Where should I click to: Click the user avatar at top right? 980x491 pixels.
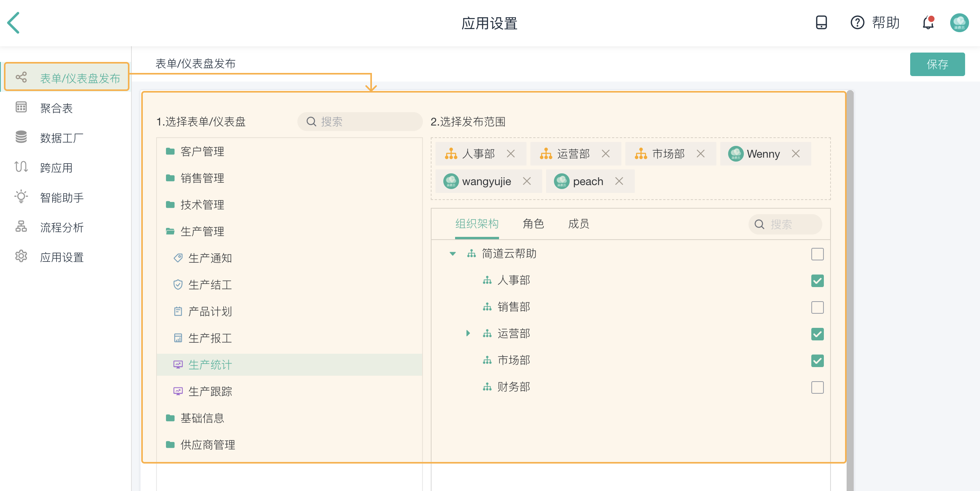(959, 23)
